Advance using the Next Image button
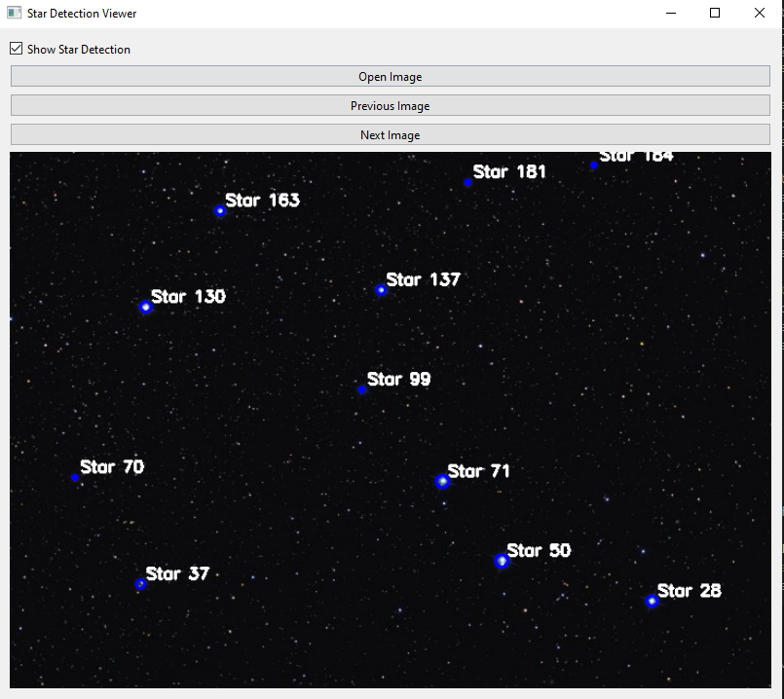The height and width of the screenshot is (699, 784). click(390, 134)
